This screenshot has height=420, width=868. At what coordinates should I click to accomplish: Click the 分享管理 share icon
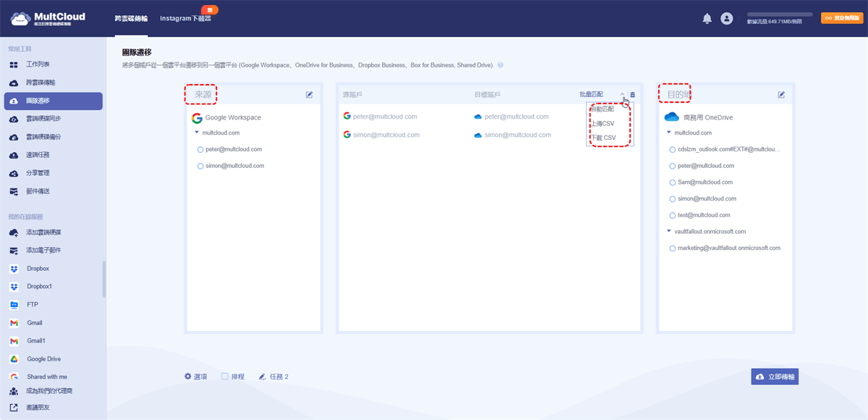13,173
